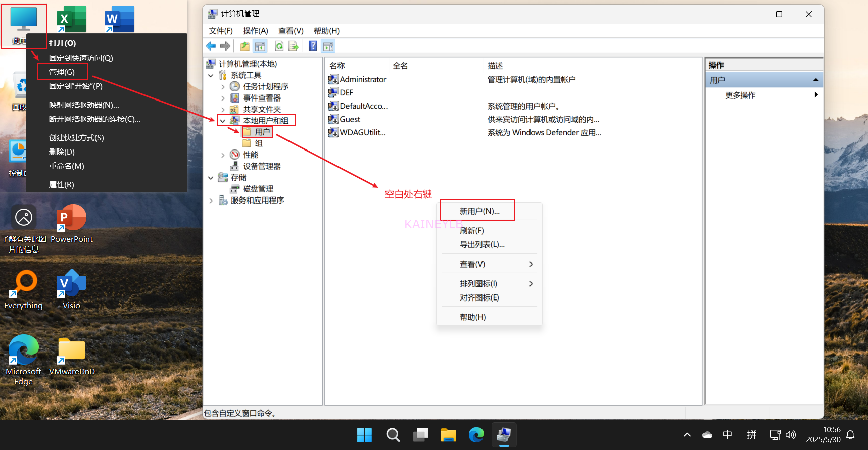Open the 查看(V) menu in the menu bar
Screen dimensions: 868x450
coord(291,31)
